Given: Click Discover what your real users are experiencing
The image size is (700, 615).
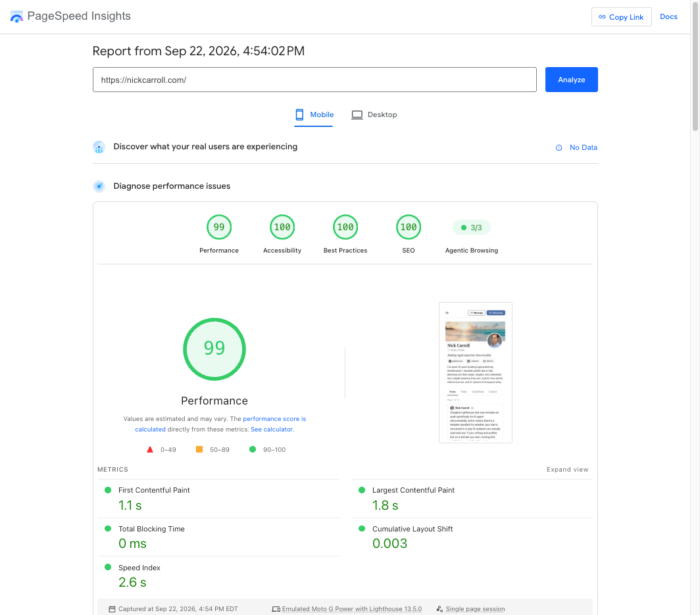Looking at the screenshot, I should coord(205,147).
